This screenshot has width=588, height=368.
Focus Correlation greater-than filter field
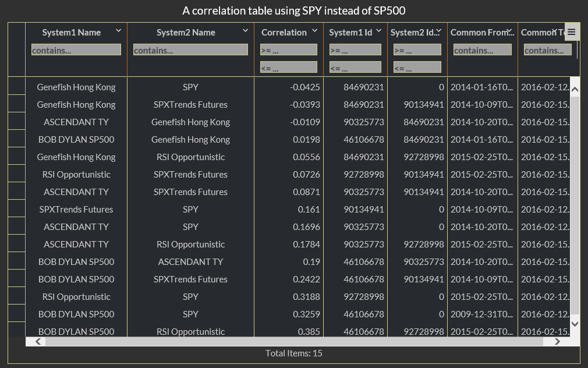[x=289, y=50]
